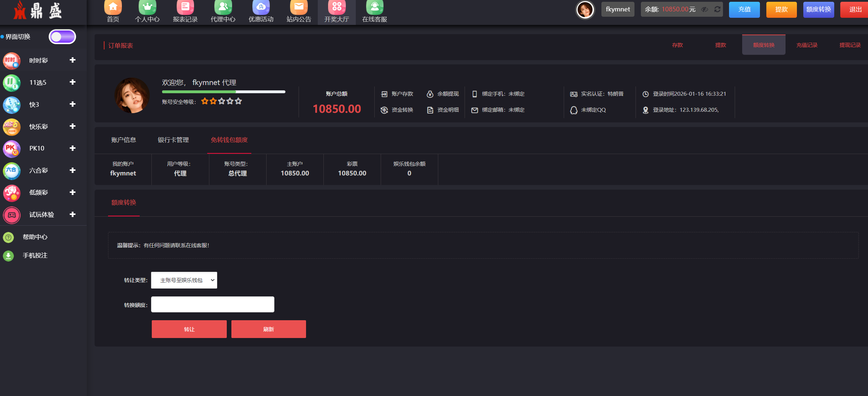The image size is (868, 396).
Task: Click the account security progress bar
Action: pyautogui.click(x=223, y=92)
